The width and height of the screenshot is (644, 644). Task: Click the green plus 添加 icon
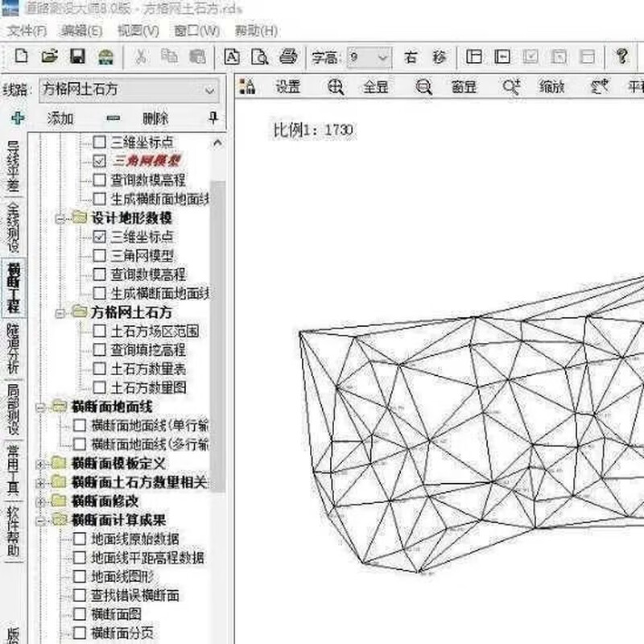click(x=18, y=118)
